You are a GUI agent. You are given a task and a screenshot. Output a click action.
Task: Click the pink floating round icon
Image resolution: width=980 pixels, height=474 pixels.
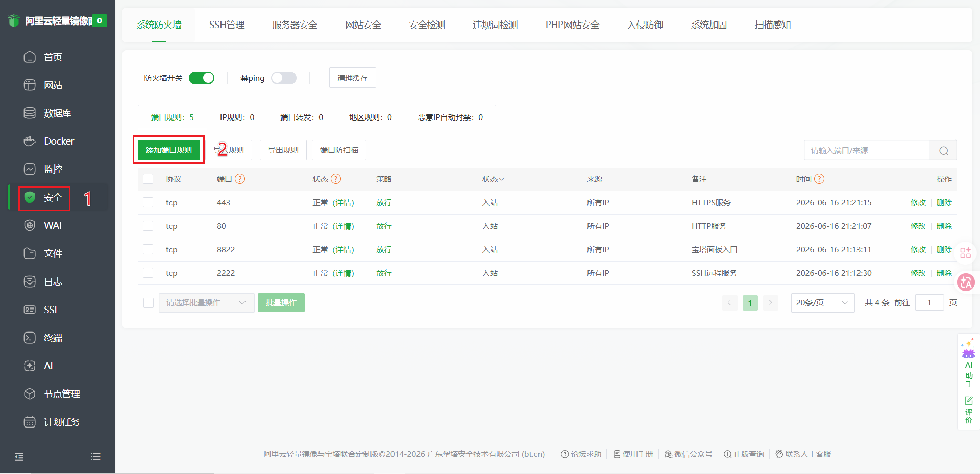(966, 282)
